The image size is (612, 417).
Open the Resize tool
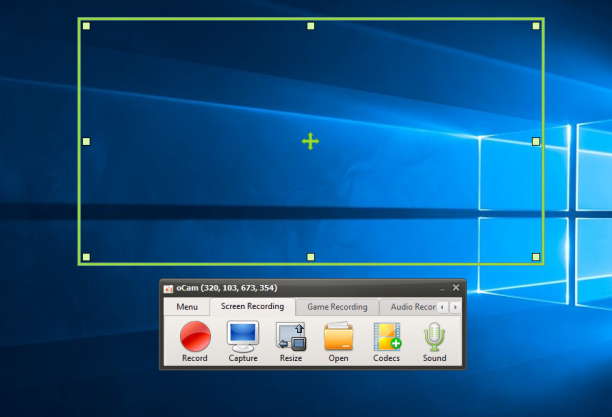(291, 336)
